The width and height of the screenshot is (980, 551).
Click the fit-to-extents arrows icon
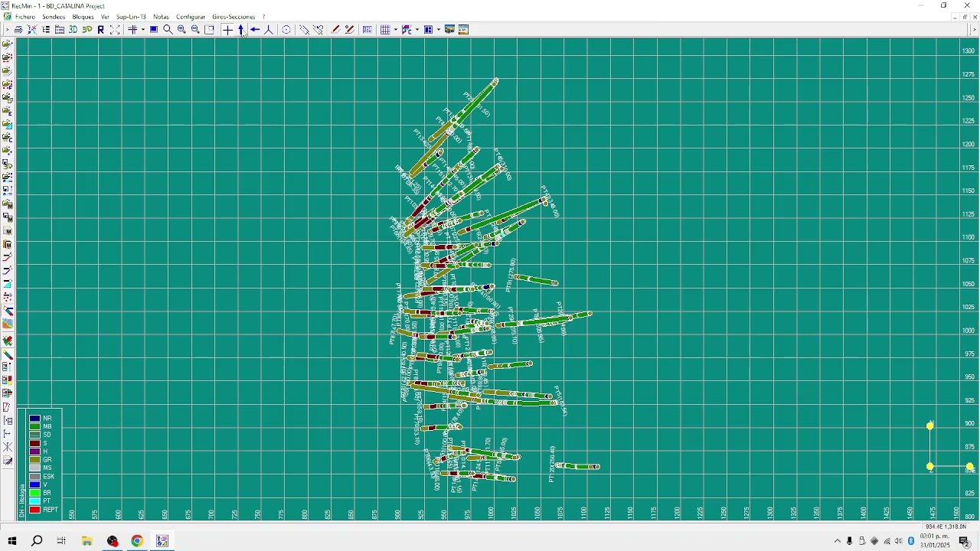coord(115,30)
